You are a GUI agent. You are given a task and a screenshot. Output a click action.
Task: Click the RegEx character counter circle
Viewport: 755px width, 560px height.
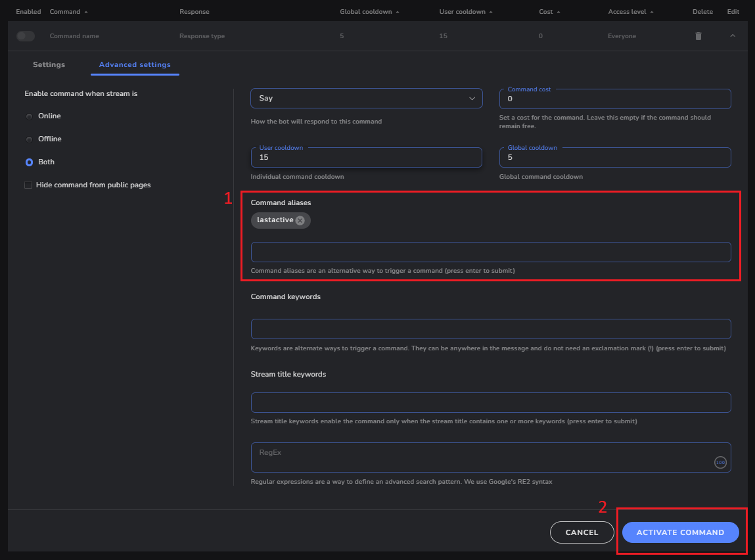[720, 463]
